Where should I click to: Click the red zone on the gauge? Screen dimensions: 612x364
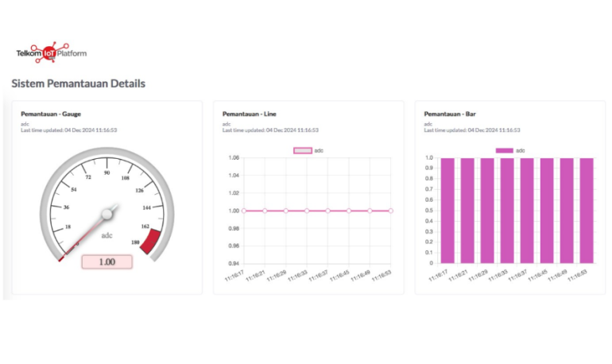pyautogui.click(x=151, y=241)
